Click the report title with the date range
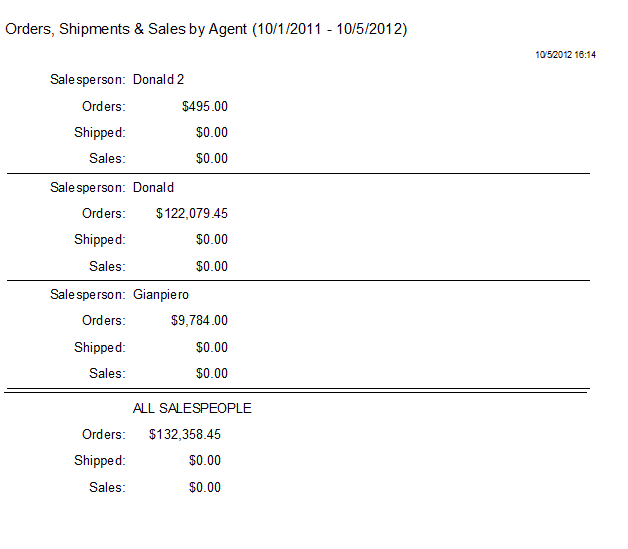The image size is (628, 549). [x=206, y=29]
